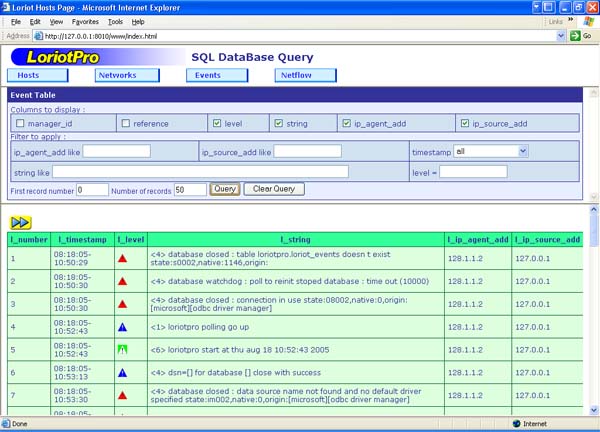Click the l_ip_source_add column header
The width and height of the screenshot is (600, 432).
[547, 240]
